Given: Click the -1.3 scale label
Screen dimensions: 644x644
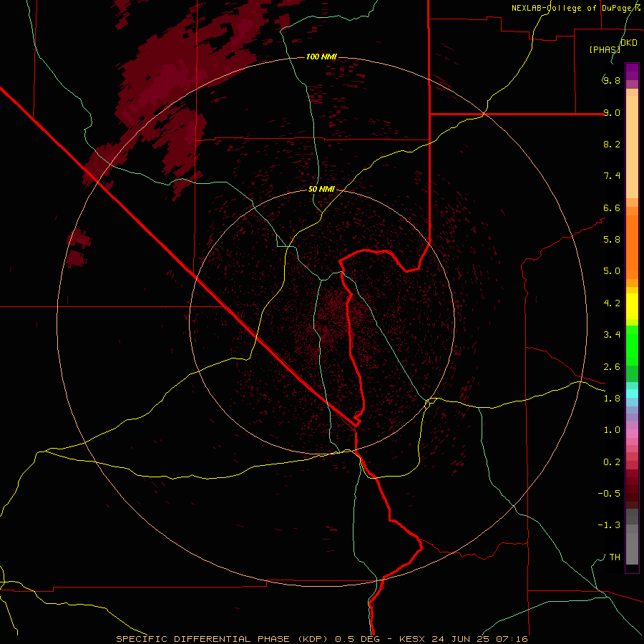Looking at the screenshot, I should (x=609, y=525).
